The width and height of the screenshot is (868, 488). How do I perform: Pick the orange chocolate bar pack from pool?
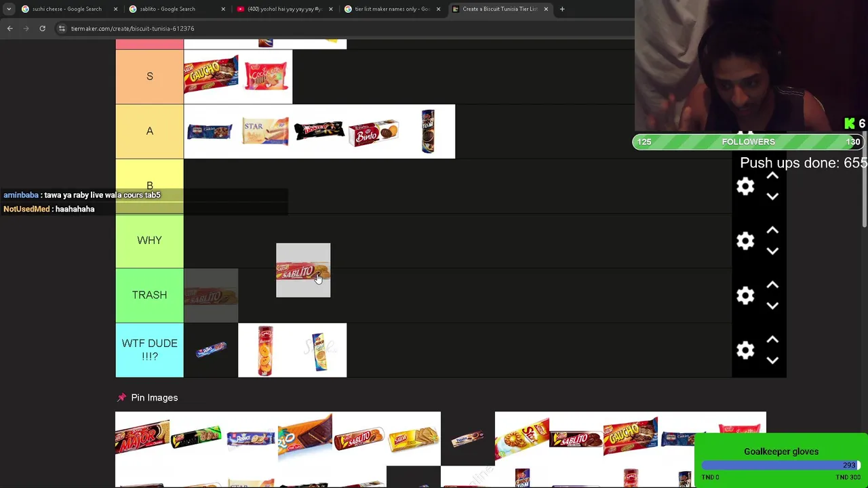(305, 439)
